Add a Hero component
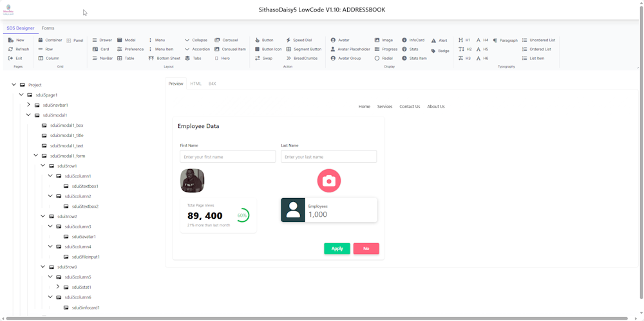This screenshot has height=321, width=644. click(222, 59)
